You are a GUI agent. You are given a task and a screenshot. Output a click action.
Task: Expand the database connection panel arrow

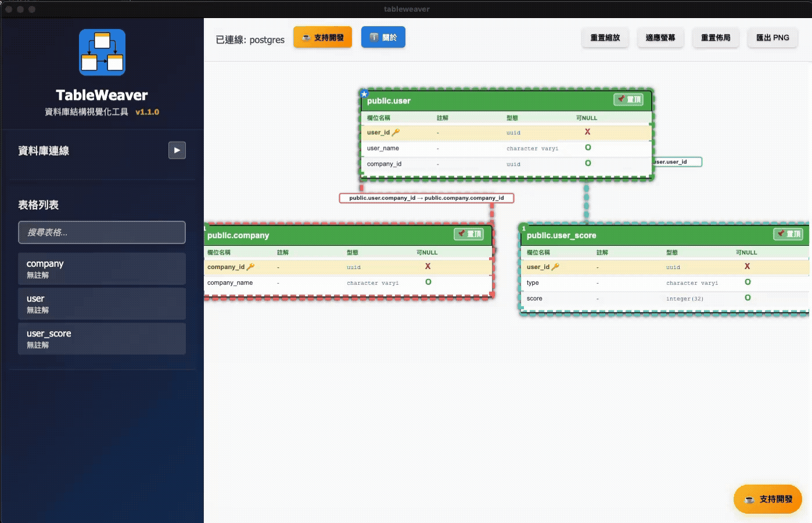tap(177, 151)
